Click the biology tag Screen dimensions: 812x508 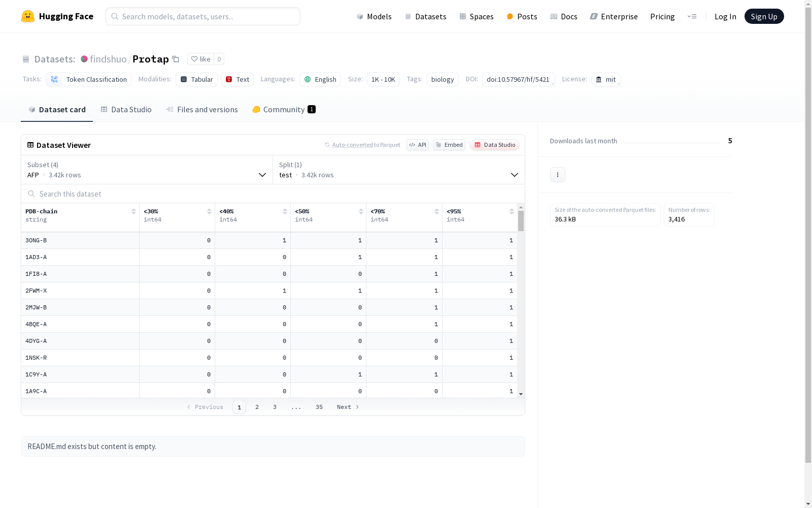(443, 79)
